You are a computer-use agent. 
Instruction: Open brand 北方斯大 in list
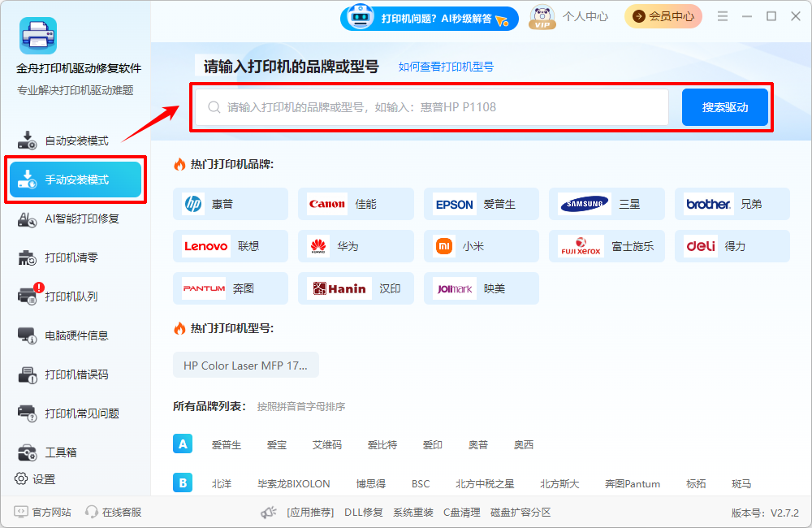(559, 484)
